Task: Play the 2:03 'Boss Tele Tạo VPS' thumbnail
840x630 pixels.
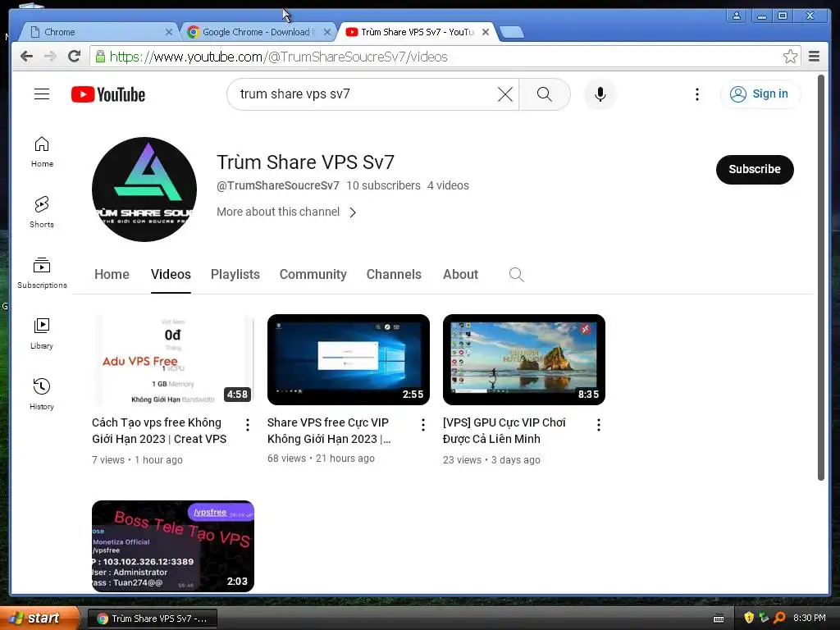Action: click(173, 546)
